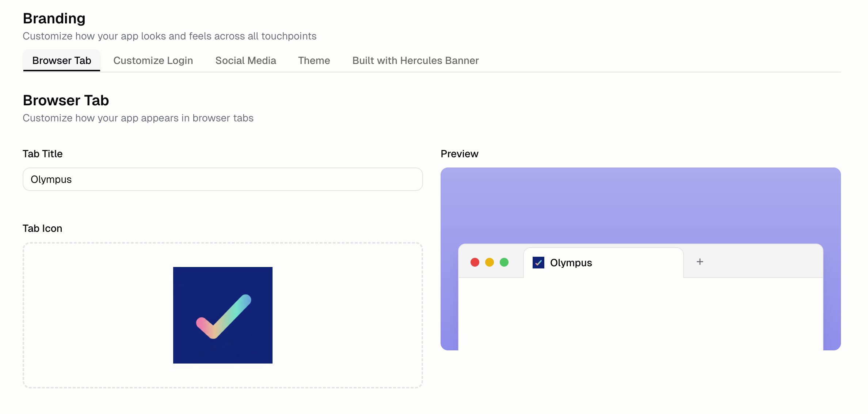The image size is (868, 414).
Task: Click inside the Tab Title input field
Action: pyautogui.click(x=222, y=179)
